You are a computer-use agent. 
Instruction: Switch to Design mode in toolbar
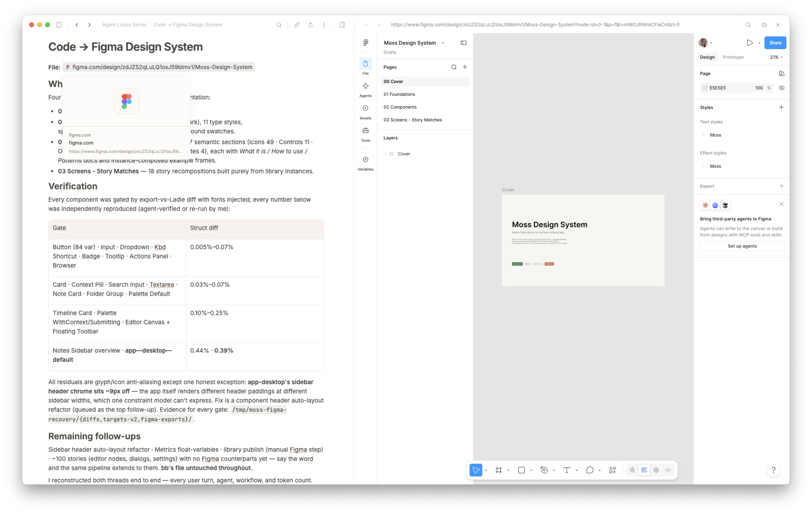point(644,470)
